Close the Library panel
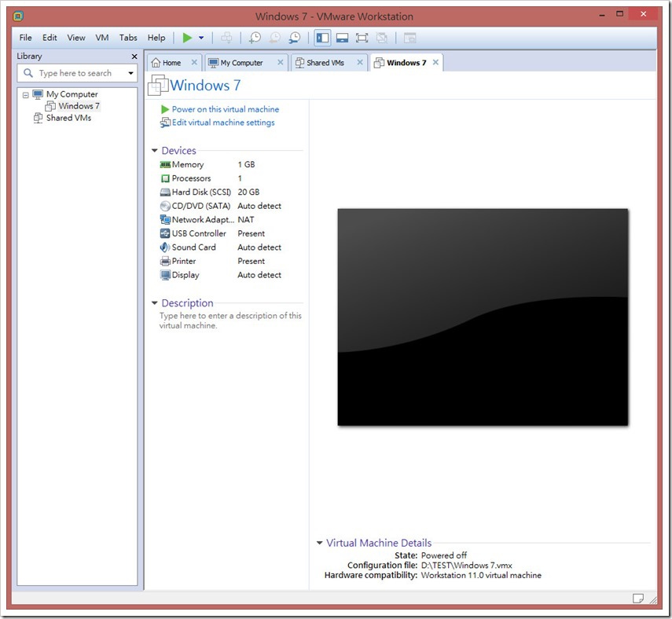The width and height of the screenshot is (672, 619). 134,57
